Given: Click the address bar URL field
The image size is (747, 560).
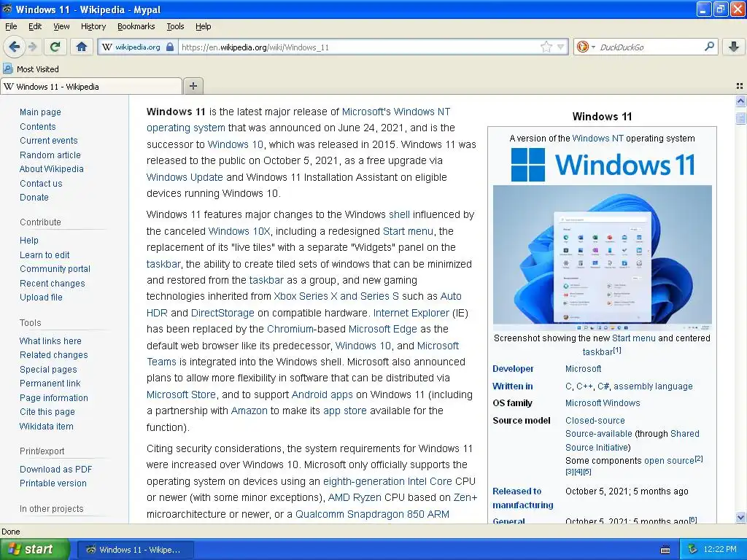Looking at the screenshot, I should 359,47.
